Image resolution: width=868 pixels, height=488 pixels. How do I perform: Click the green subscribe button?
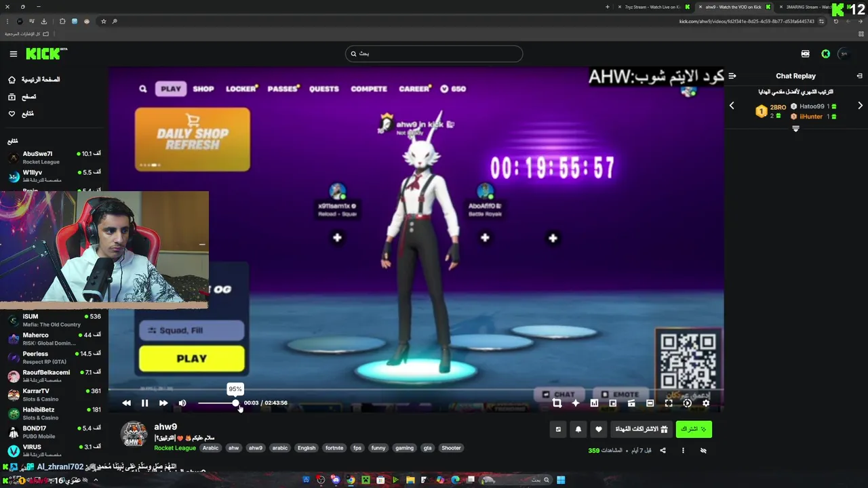click(694, 429)
